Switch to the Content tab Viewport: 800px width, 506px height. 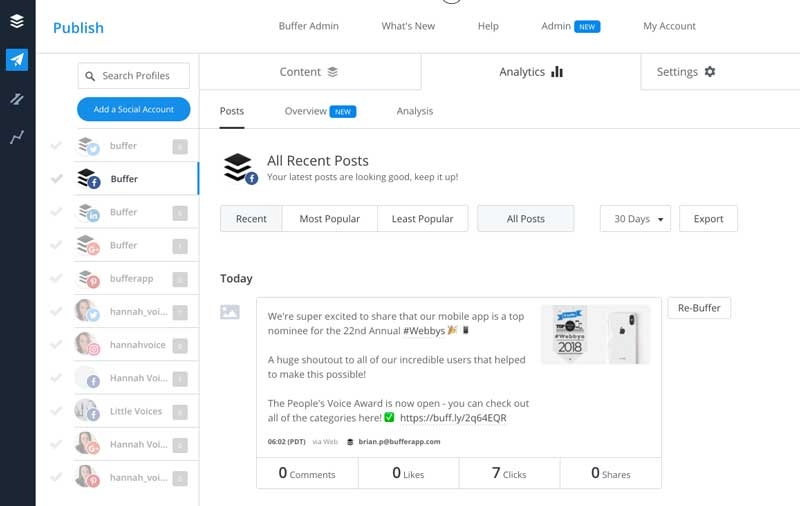pos(310,72)
